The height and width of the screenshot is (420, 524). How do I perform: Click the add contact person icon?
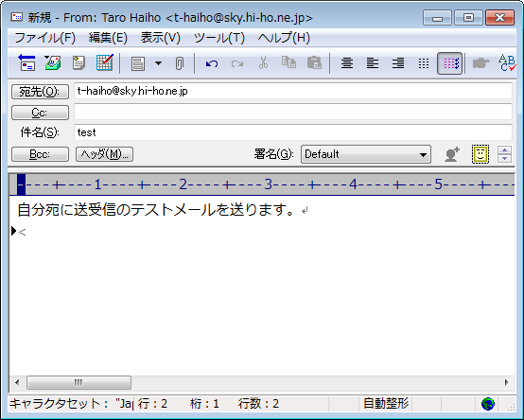tap(452, 154)
